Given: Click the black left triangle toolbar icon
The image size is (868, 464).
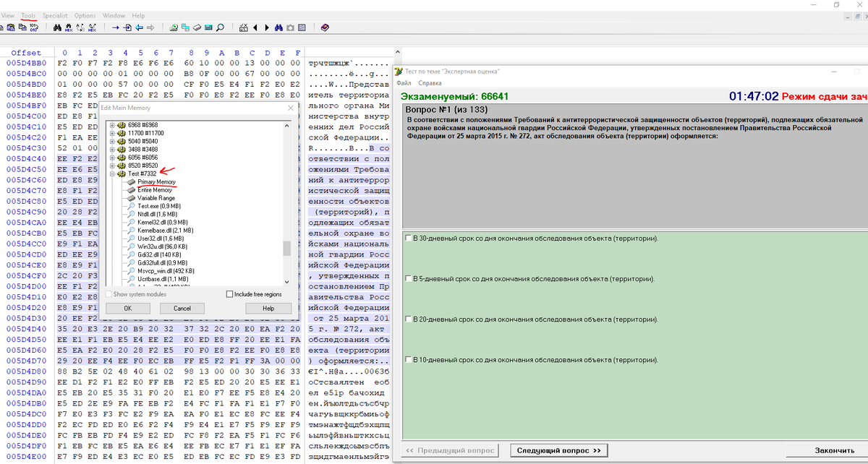Looking at the screenshot, I should coord(255,27).
